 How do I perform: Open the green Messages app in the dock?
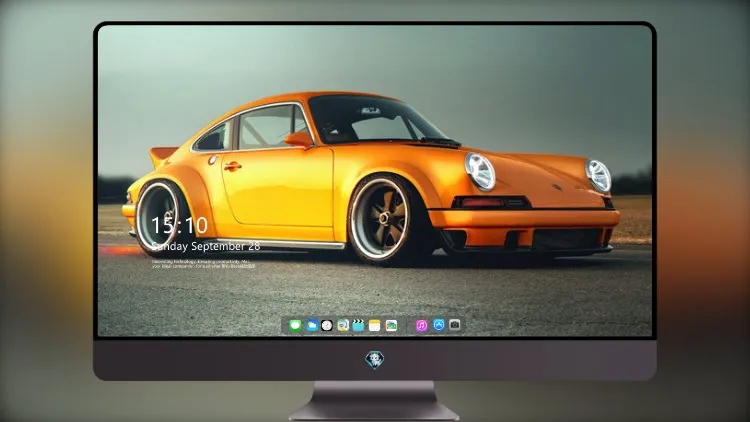295,325
